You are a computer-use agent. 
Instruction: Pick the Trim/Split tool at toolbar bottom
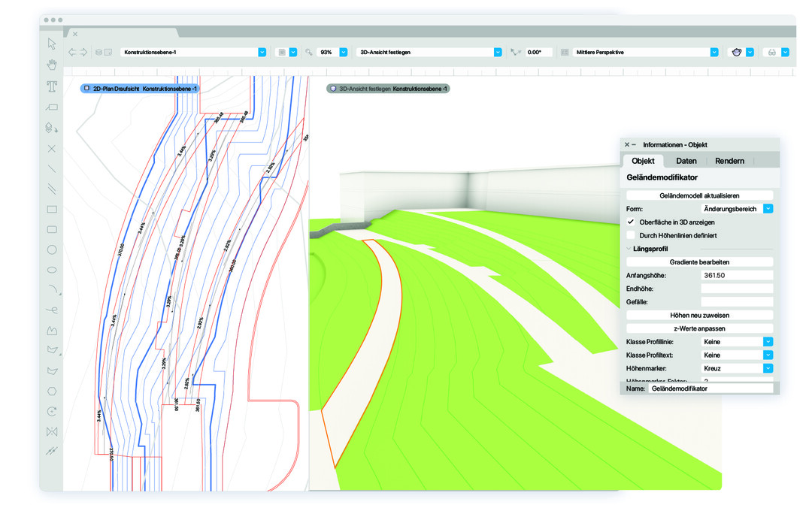(x=52, y=451)
